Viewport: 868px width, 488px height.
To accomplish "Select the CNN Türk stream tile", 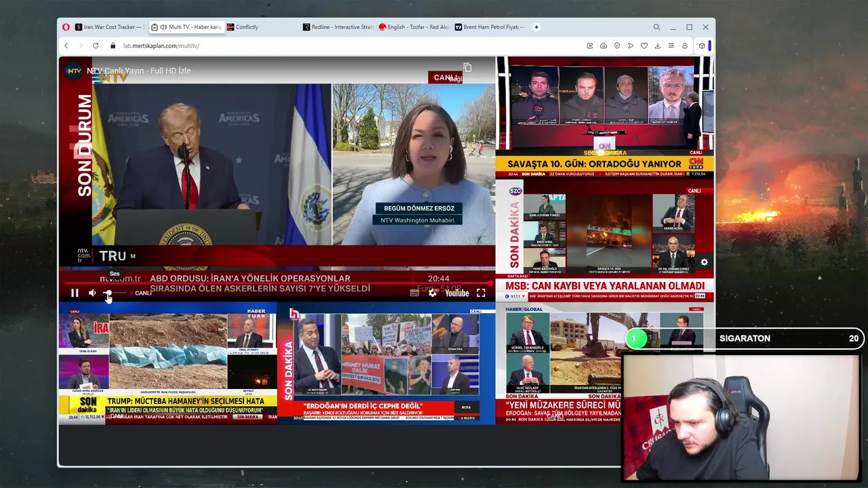I will [x=605, y=117].
